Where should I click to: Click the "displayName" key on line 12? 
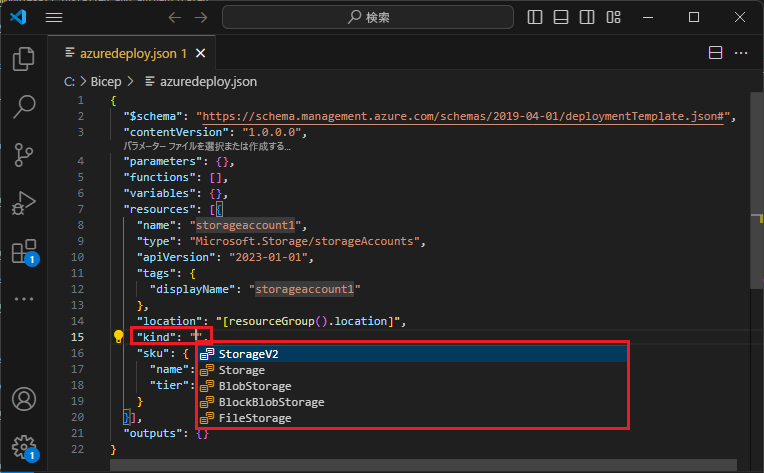pyautogui.click(x=192, y=289)
